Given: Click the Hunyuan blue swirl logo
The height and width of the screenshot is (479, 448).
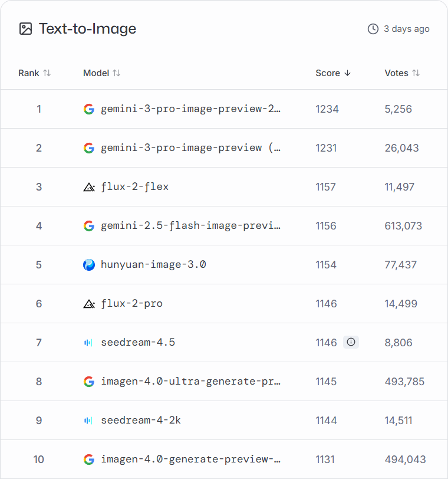Looking at the screenshot, I should pyautogui.click(x=89, y=265).
